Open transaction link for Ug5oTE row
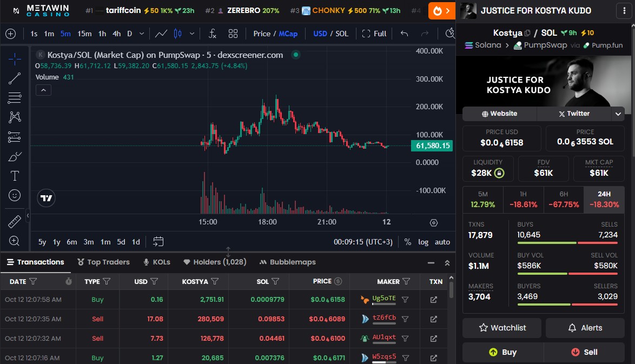635x364 pixels. pos(433,300)
